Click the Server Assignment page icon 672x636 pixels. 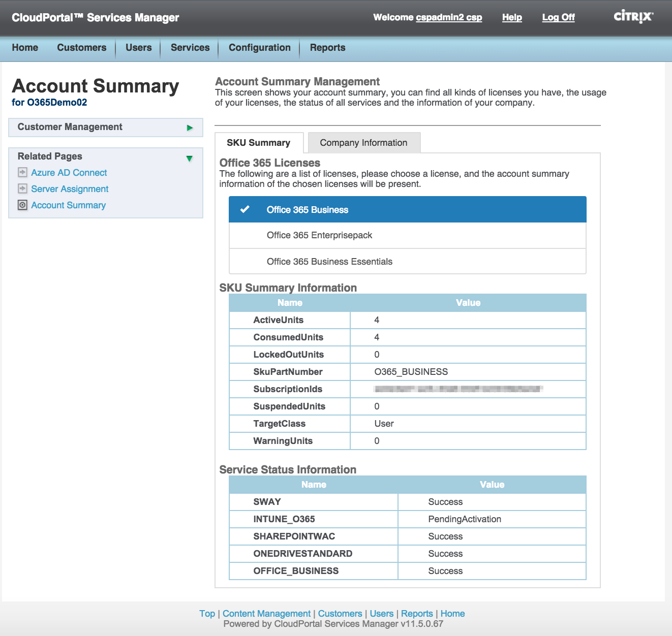pos(22,189)
